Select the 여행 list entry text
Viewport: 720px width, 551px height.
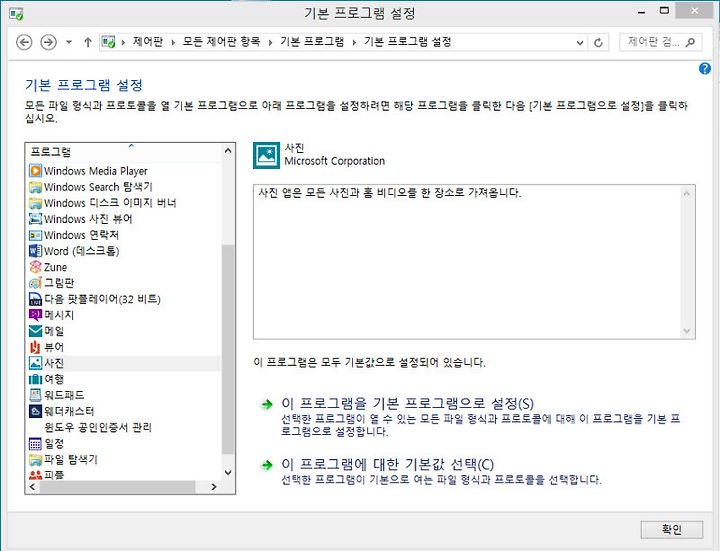(54, 379)
